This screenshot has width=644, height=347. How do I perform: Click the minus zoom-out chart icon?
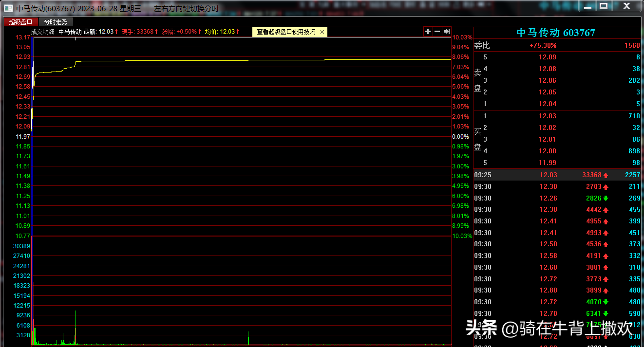(437, 32)
